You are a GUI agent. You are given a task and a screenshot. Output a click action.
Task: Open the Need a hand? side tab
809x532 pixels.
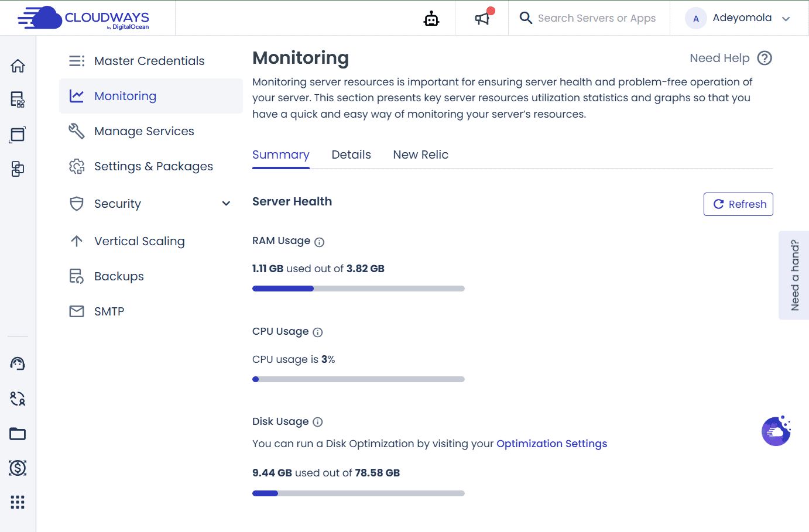coord(794,275)
